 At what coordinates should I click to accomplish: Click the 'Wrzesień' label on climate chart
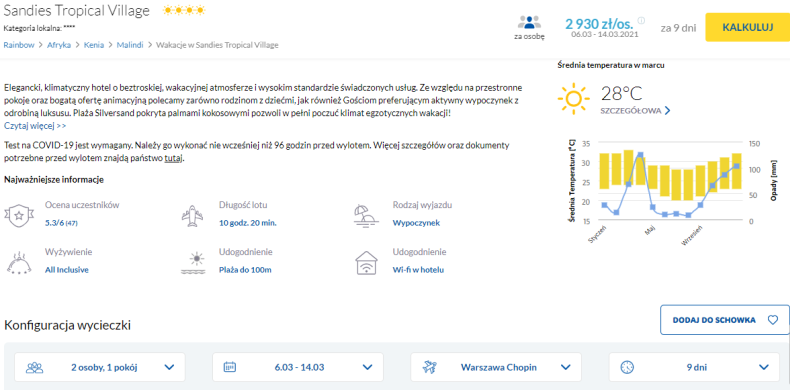tap(692, 236)
